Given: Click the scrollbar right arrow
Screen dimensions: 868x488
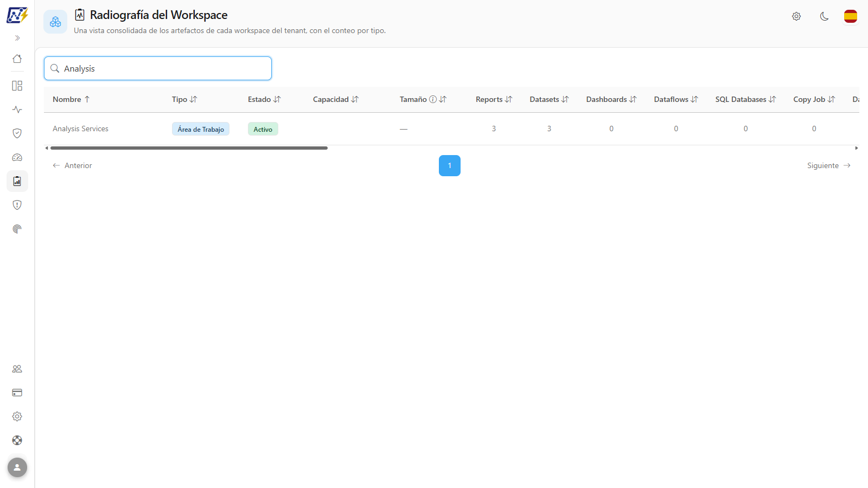Looking at the screenshot, I should [x=857, y=148].
